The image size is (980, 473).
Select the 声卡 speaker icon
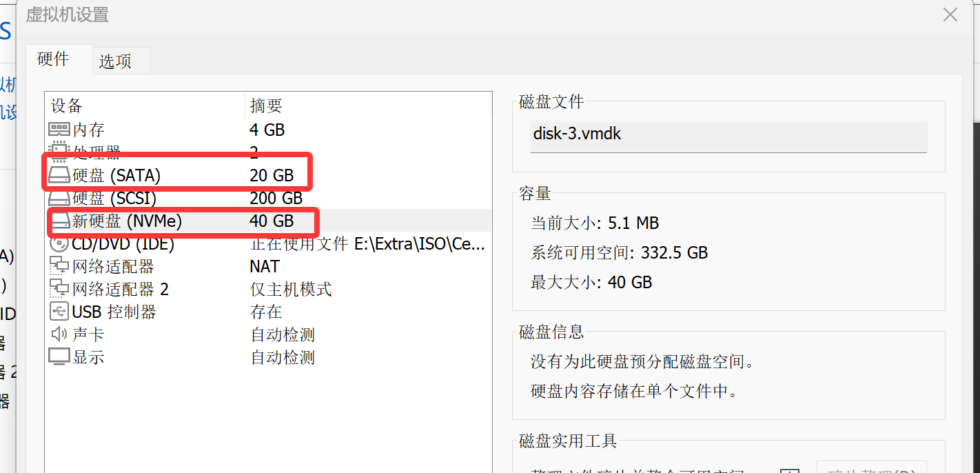pos(59,334)
